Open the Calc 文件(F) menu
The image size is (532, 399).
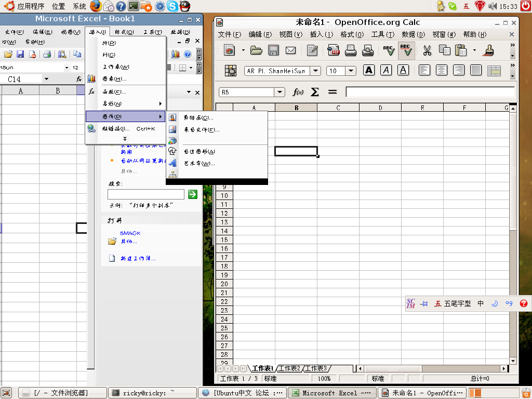coord(229,34)
